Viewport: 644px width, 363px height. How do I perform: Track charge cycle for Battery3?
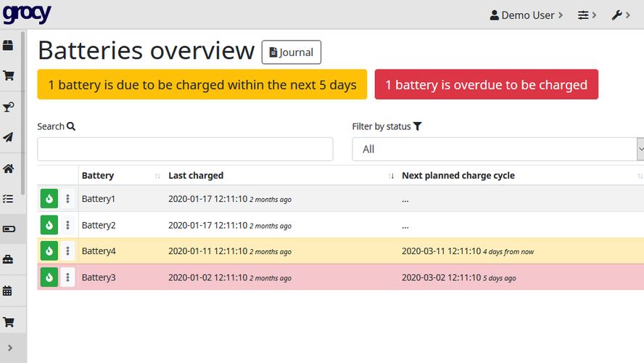(x=49, y=277)
